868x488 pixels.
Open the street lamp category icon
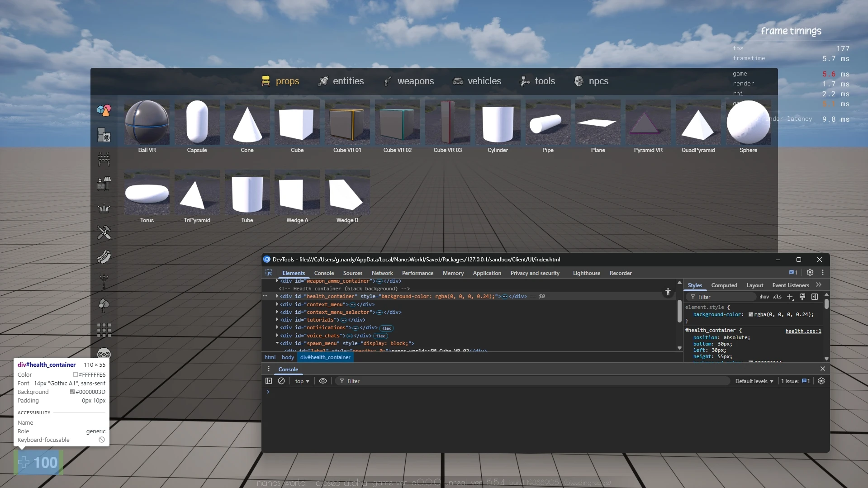(104, 281)
